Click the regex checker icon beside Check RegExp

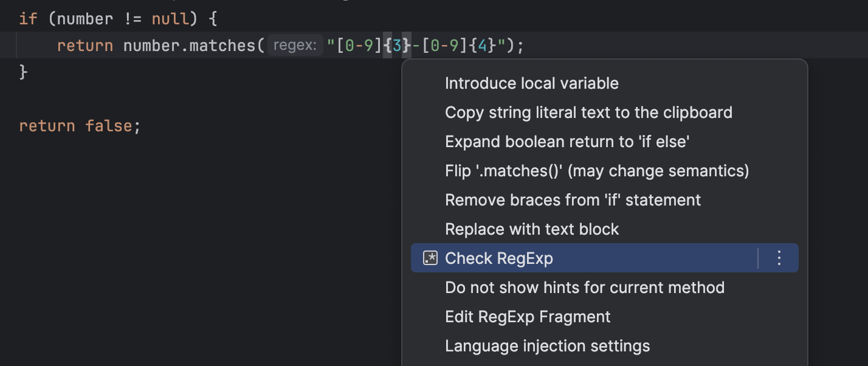pos(430,258)
